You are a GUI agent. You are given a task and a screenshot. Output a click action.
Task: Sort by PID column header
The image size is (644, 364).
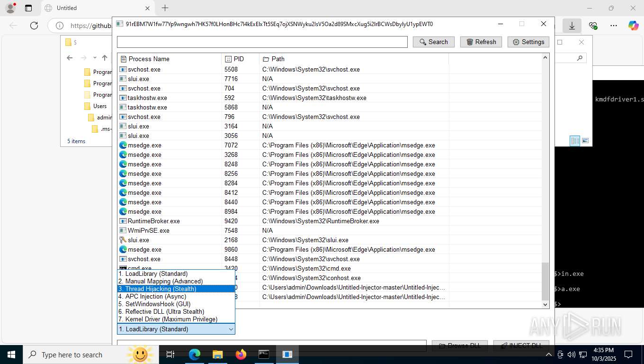point(240,59)
